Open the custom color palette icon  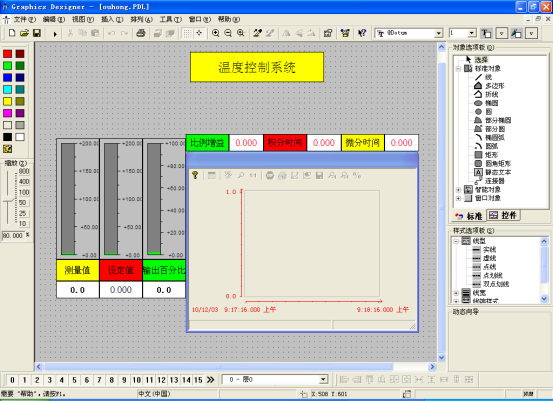click(x=7, y=149)
